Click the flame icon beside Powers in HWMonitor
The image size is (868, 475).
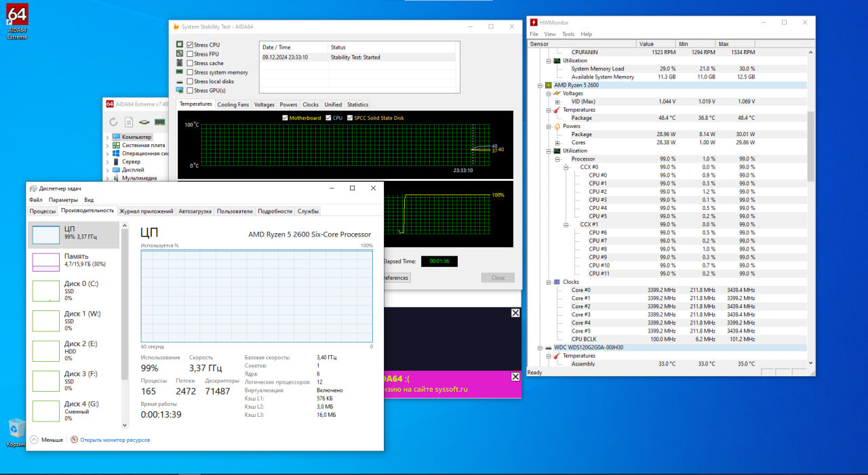tap(557, 126)
